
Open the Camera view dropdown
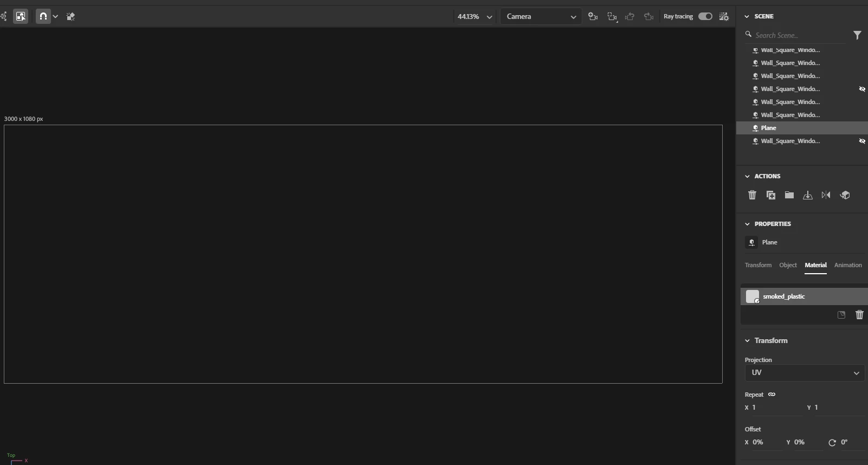tap(541, 17)
